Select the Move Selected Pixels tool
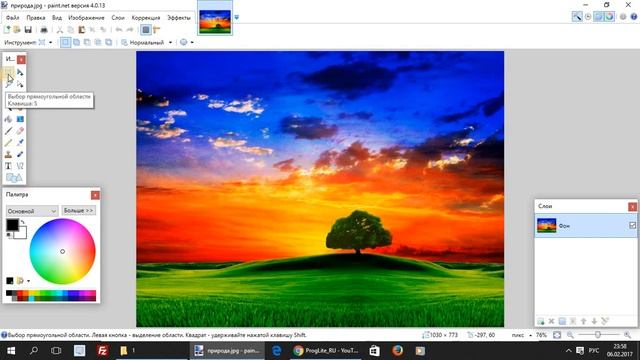Screen dimensions: 640x360 click(x=20, y=72)
